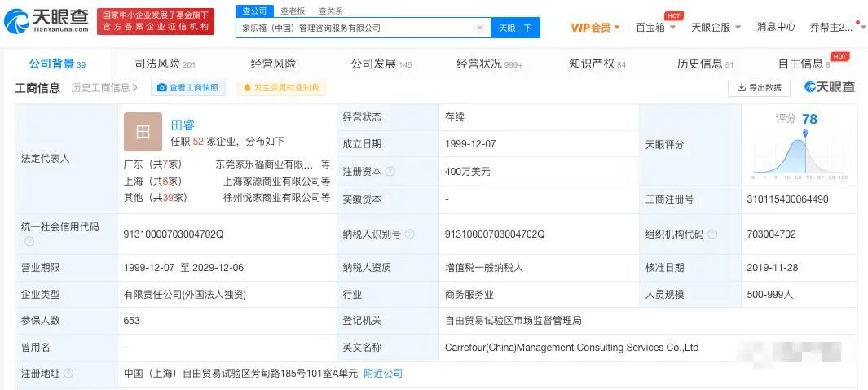Open the 司法风险 tab
The width and height of the screenshot is (868, 390).
165,64
